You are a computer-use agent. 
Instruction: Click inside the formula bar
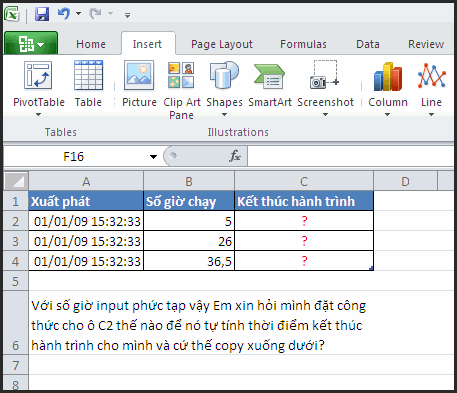tap(351, 156)
